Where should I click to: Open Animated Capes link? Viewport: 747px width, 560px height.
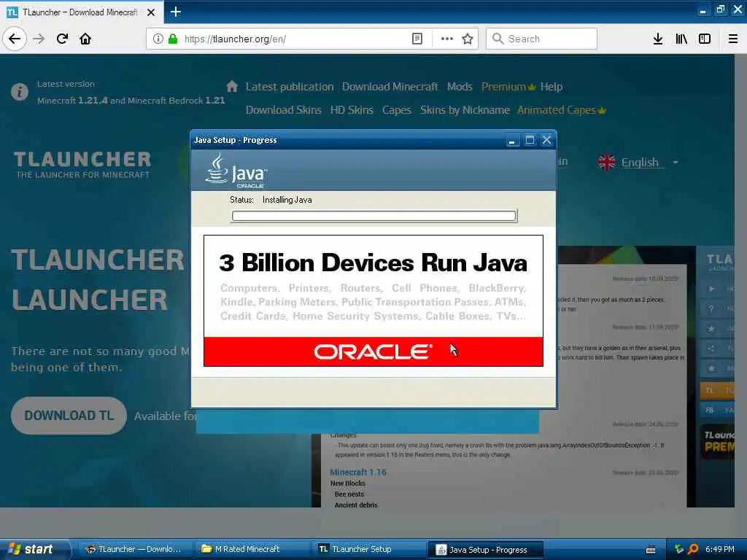[x=562, y=110]
